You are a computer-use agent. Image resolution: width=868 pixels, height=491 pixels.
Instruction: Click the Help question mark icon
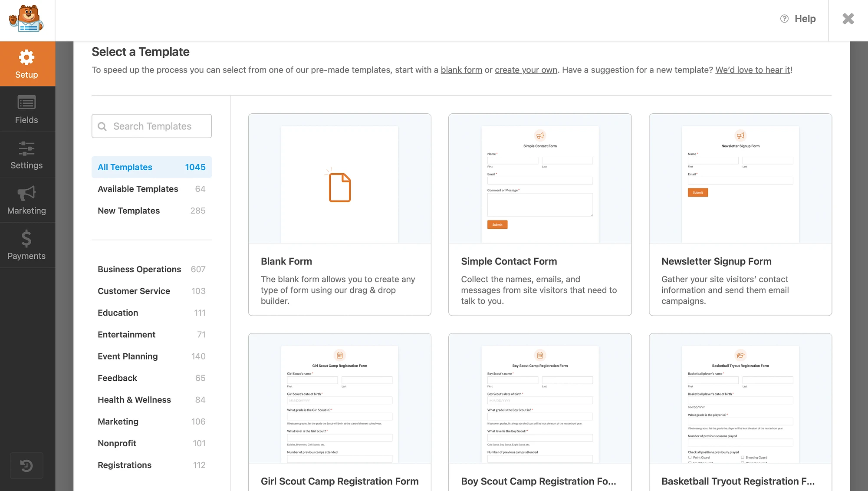click(785, 19)
